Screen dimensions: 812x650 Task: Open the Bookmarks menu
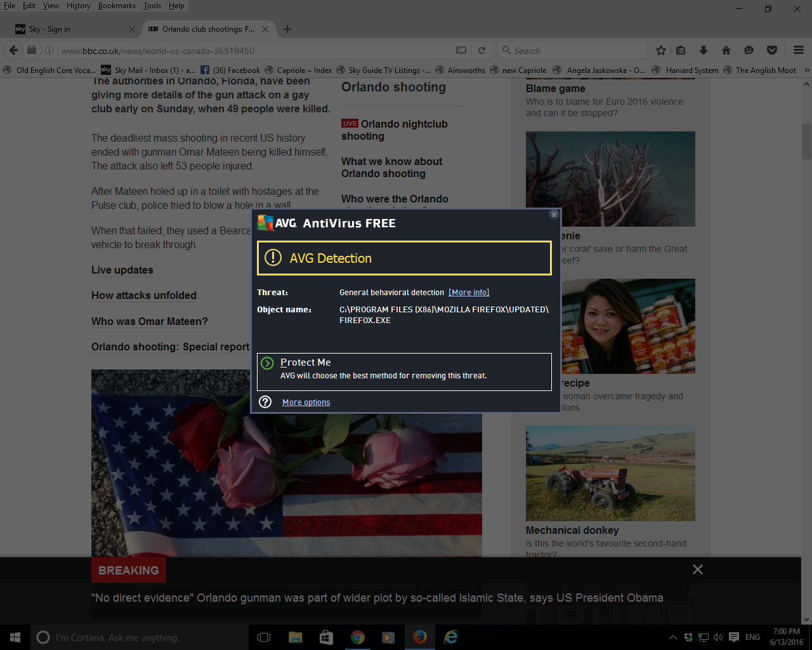(117, 6)
